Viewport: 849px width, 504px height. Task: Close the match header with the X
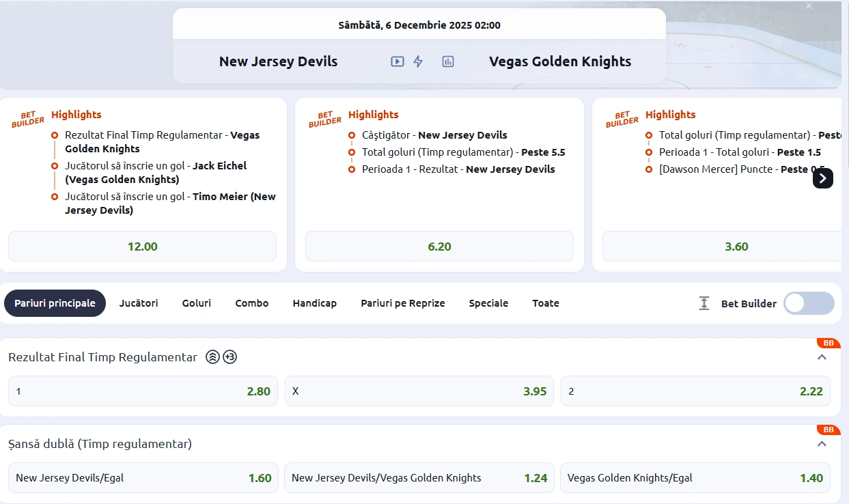(809, 6)
